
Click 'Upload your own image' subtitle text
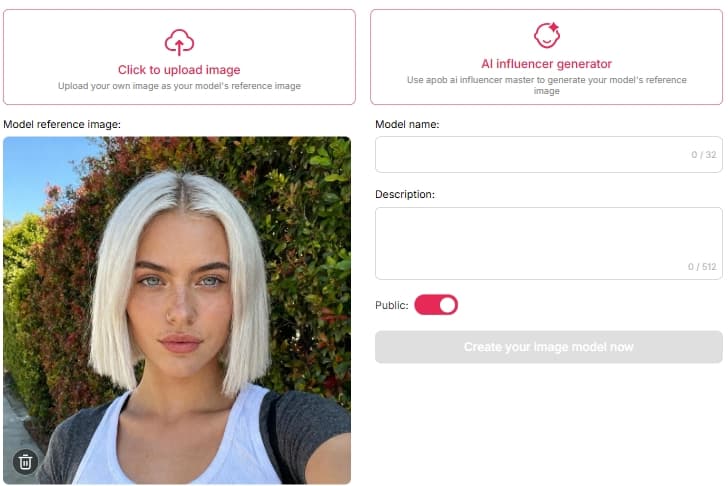click(179, 86)
